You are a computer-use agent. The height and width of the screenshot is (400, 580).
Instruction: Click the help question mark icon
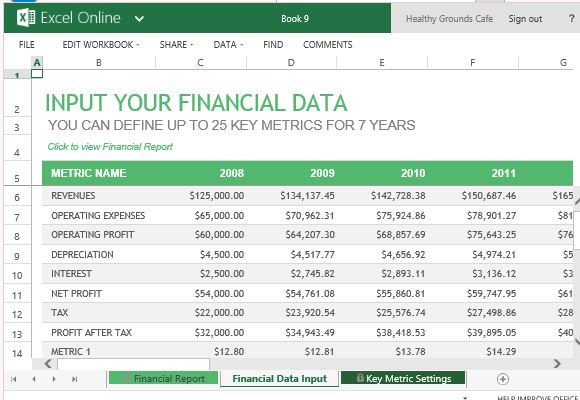pos(571,18)
